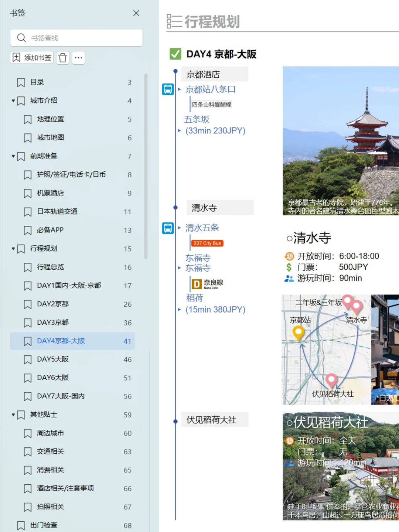Click the orange 207 City Bus badge
The image size is (399, 532).
coord(207,243)
